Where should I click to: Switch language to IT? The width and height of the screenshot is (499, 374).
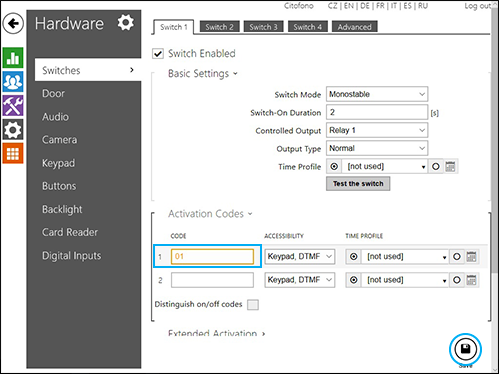(x=394, y=6)
